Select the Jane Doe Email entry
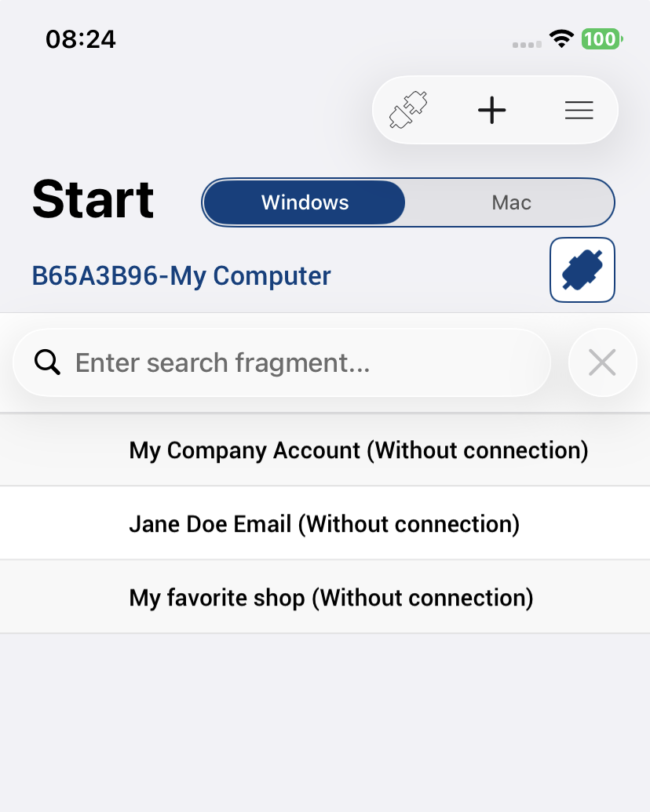650x812 pixels. click(323, 524)
